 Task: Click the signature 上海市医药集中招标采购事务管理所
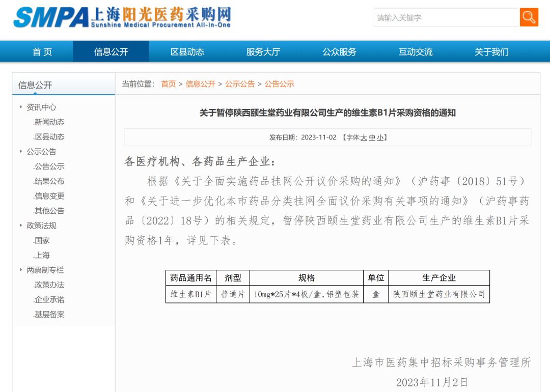click(442, 362)
